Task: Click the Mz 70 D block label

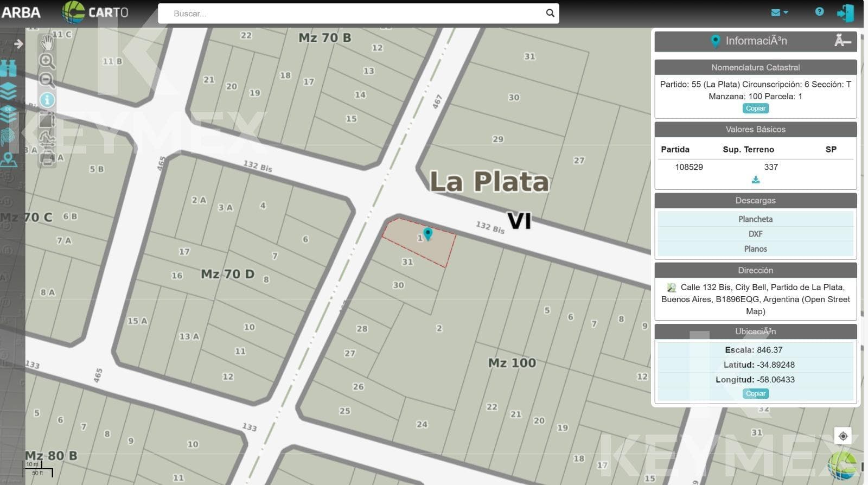Action: (227, 274)
